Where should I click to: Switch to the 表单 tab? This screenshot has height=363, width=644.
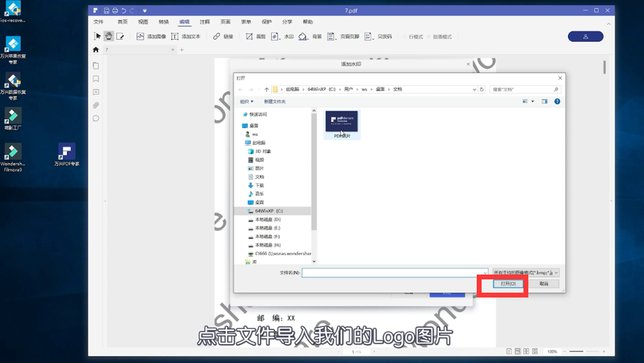[245, 22]
